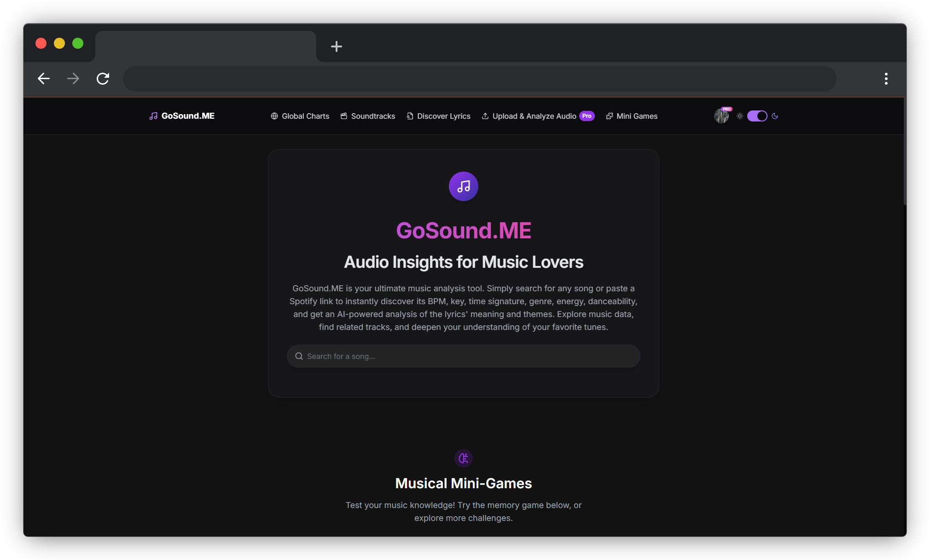This screenshot has height=560, width=930.
Task: Go to Discover Lyrics
Action: [x=438, y=116]
